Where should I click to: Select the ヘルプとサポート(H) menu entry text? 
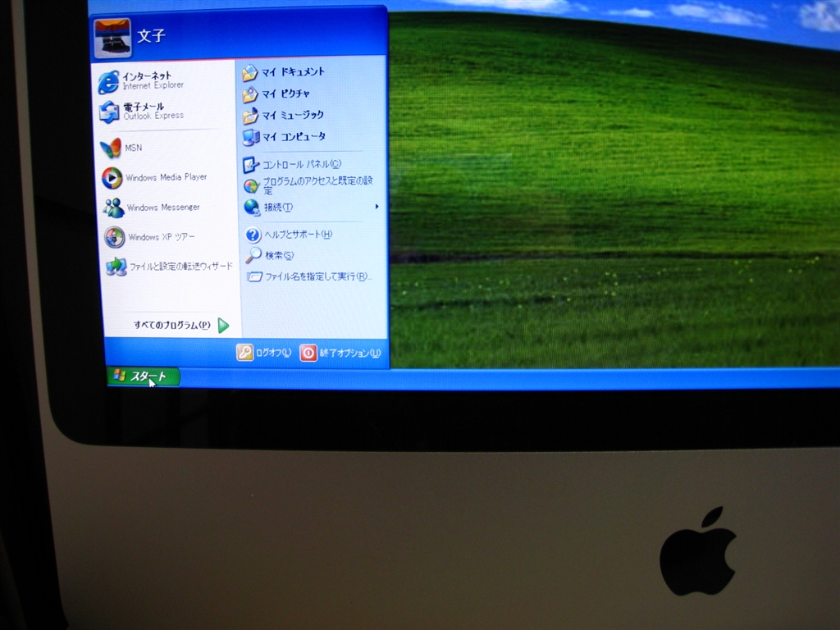point(299,234)
